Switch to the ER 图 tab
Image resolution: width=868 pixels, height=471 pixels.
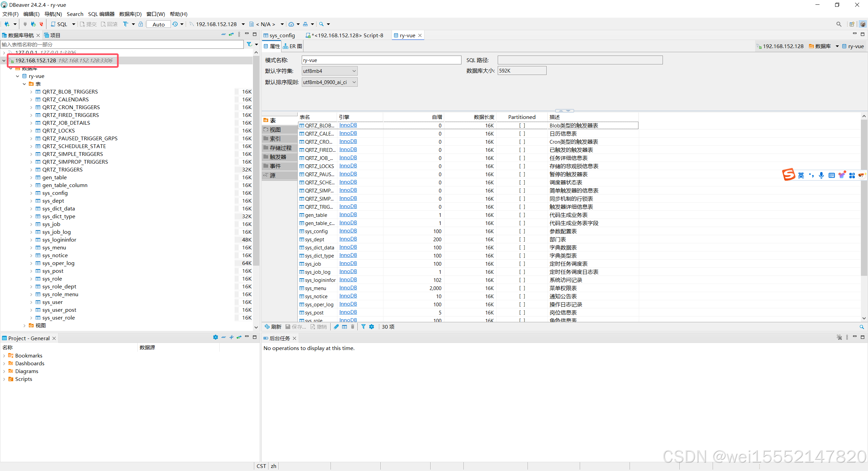pyautogui.click(x=293, y=46)
